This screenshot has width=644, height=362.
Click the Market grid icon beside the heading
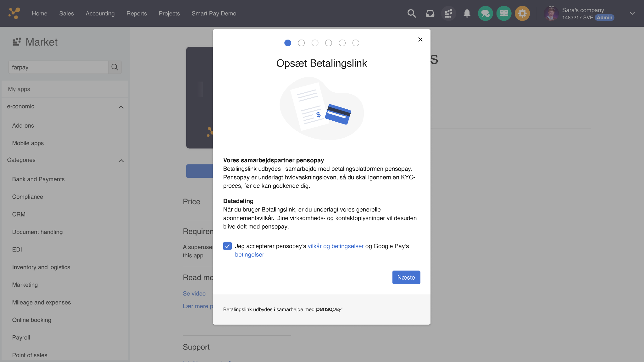pos(17,41)
